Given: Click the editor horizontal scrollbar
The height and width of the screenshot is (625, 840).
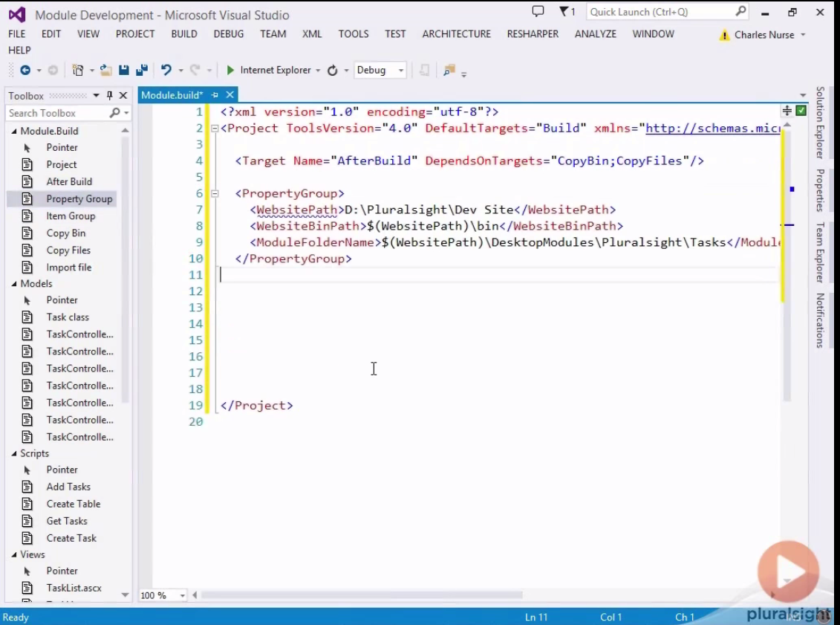Looking at the screenshot, I should tap(362, 595).
